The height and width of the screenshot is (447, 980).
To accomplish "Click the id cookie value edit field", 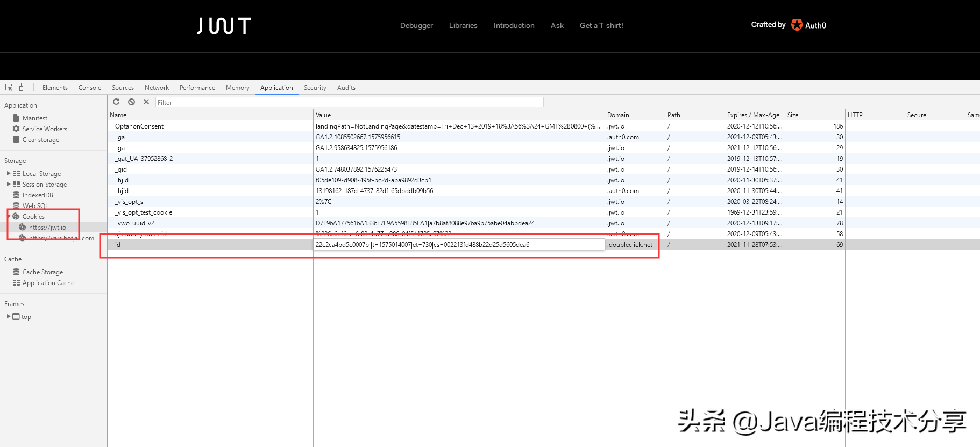I will (x=459, y=244).
